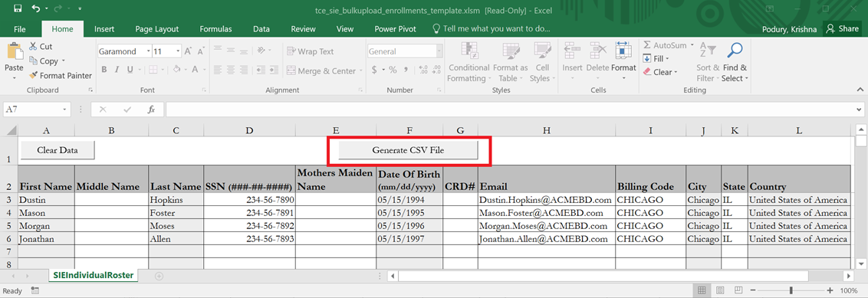Image resolution: width=868 pixels, height=298 pixels.
Task: Toggle Bold formatting
Action: [x=104, y=70]
